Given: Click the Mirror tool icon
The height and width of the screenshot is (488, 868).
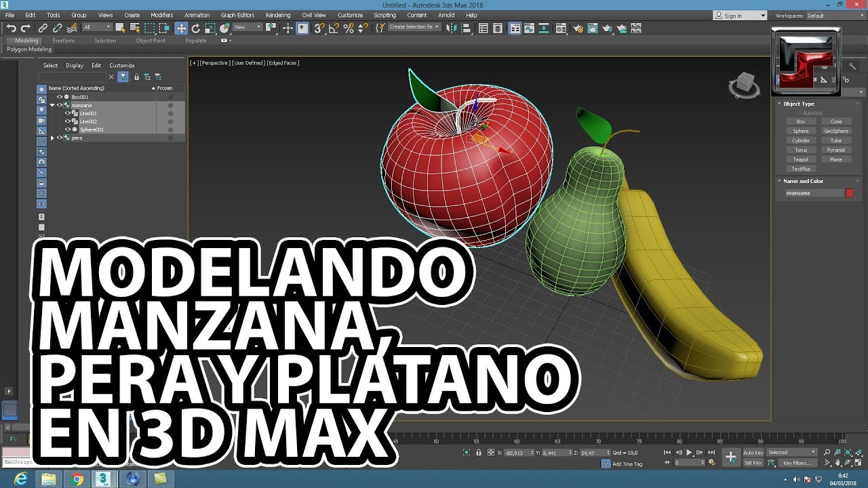Looking at the screenshot, I should (451, 28).
